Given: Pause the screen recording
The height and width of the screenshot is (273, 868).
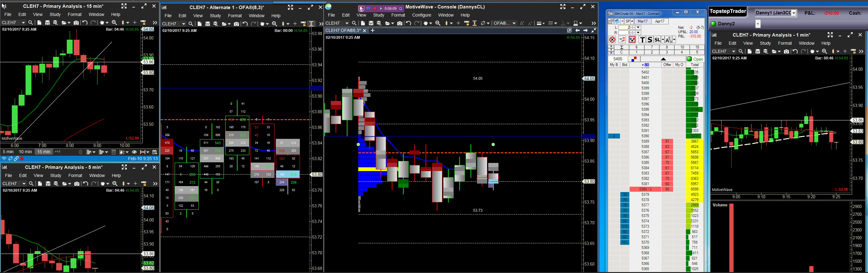Looking at the screenshot, I should tap(368, 8).
